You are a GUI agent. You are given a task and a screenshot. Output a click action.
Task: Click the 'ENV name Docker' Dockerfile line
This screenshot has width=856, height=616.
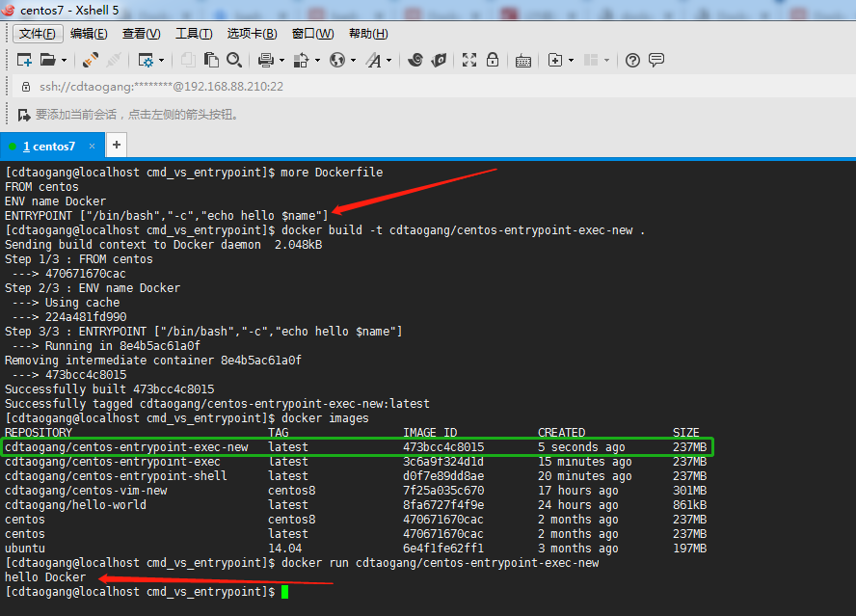[55, 201]
